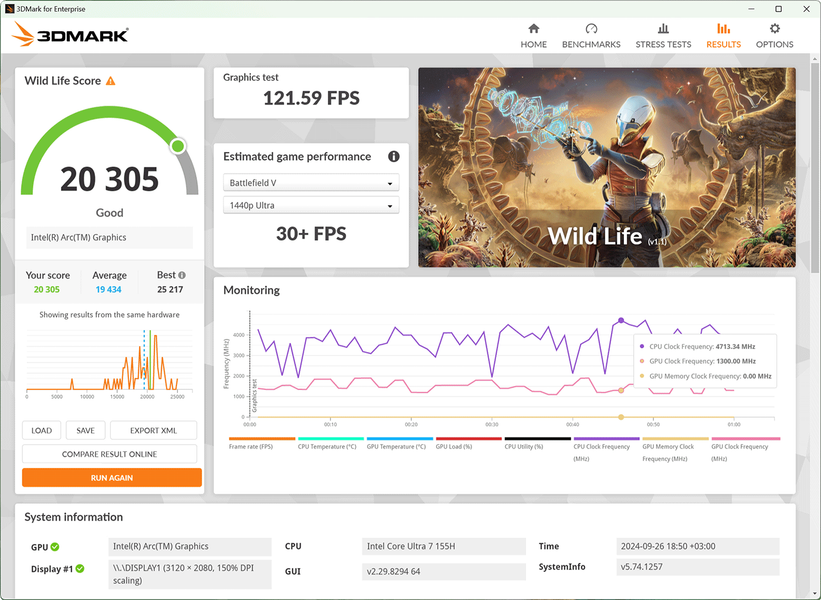Open the Options gear icon
821x600 pixels.
click(x=774, y=28)
